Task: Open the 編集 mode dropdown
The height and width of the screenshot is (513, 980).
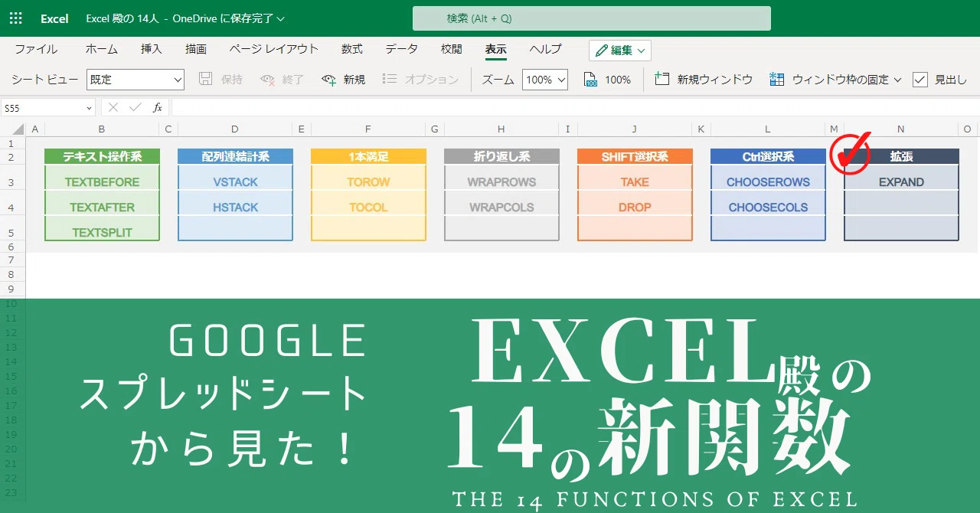Action: 620,51
